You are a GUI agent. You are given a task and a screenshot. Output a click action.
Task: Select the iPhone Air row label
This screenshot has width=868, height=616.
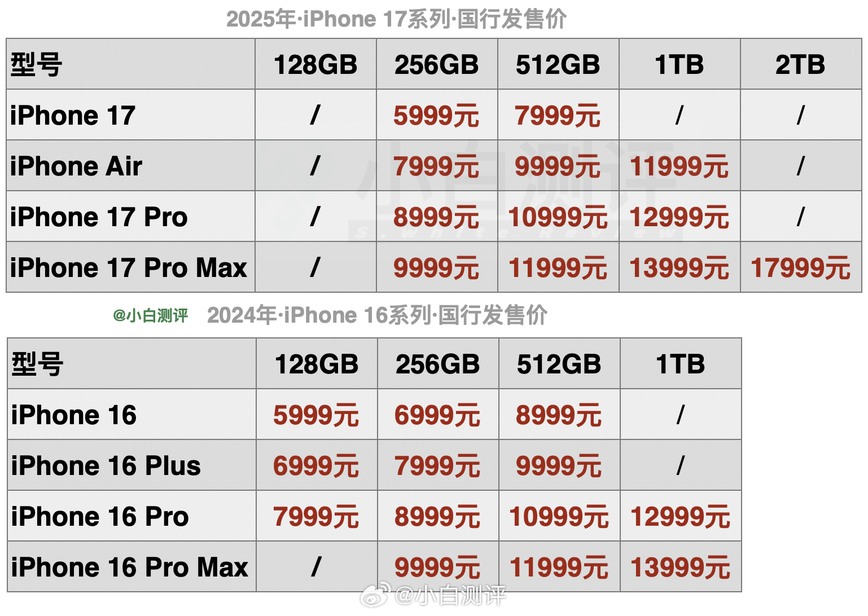tap(76, 166)
